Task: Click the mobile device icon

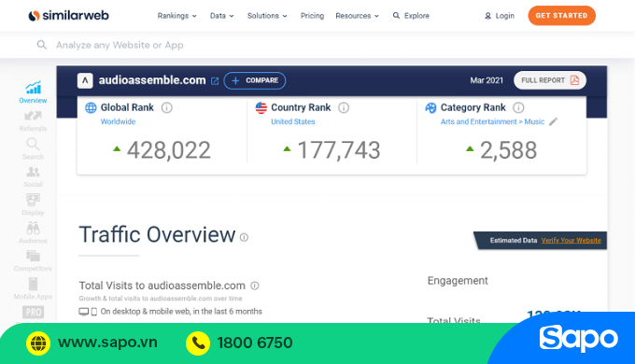Action: coord(94,312)
